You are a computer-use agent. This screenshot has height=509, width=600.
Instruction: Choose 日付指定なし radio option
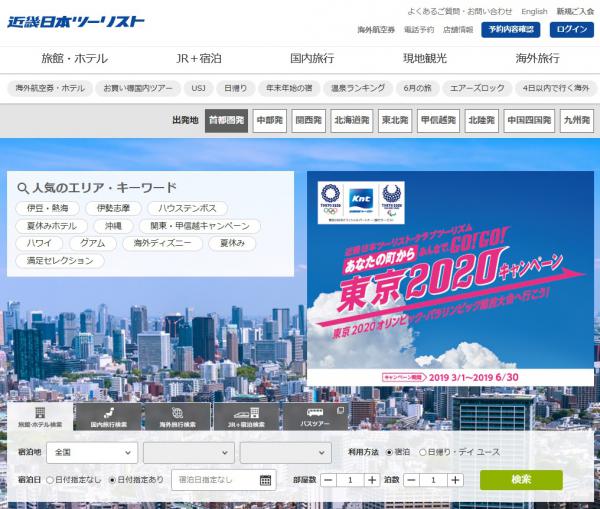pos(50,480)
